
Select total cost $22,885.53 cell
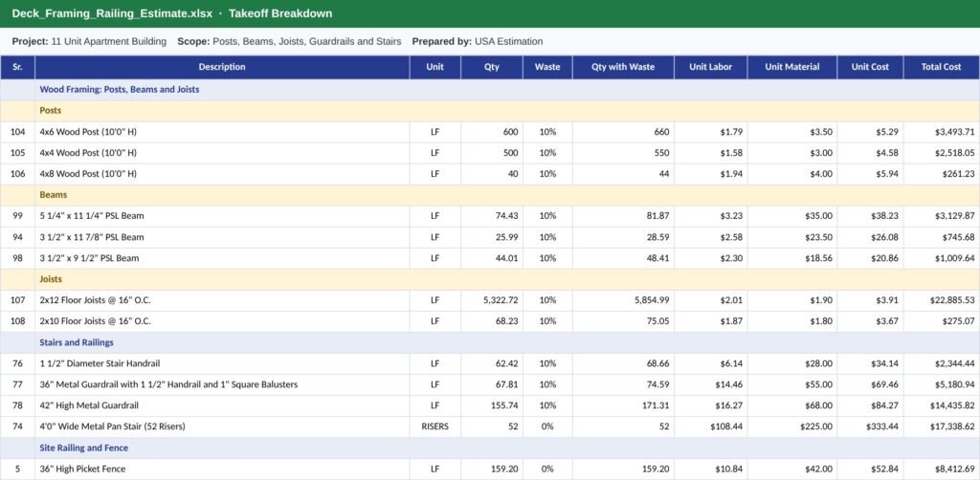[x=942, y=300]
